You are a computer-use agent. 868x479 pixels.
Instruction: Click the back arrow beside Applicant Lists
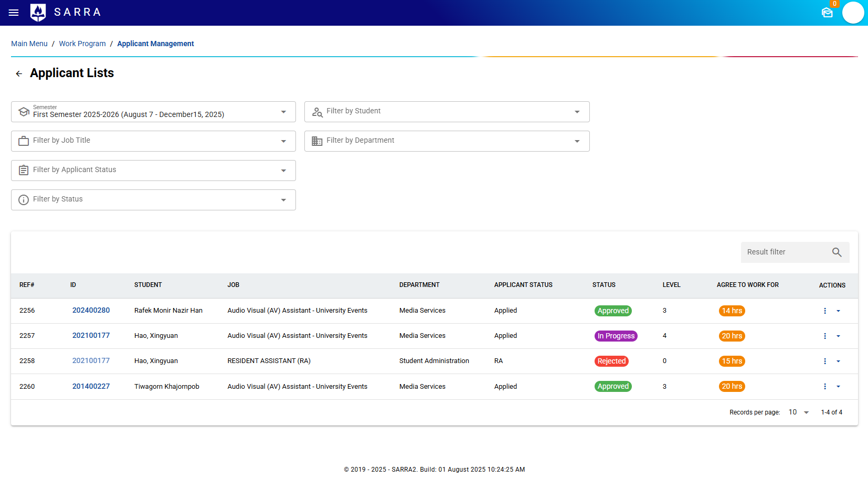(19, 73)
